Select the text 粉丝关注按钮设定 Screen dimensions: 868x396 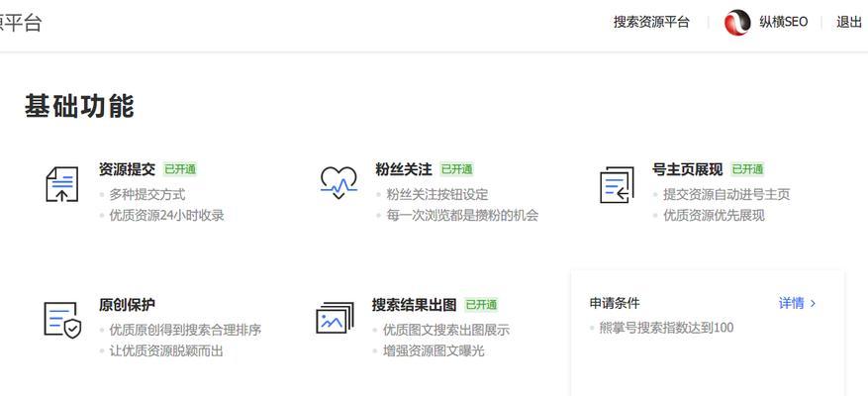pos(437,195)
